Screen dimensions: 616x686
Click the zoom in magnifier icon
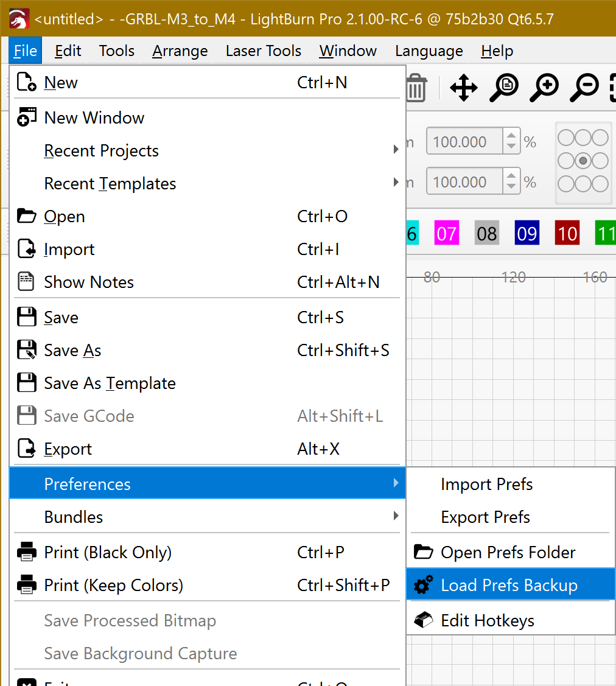544,88
